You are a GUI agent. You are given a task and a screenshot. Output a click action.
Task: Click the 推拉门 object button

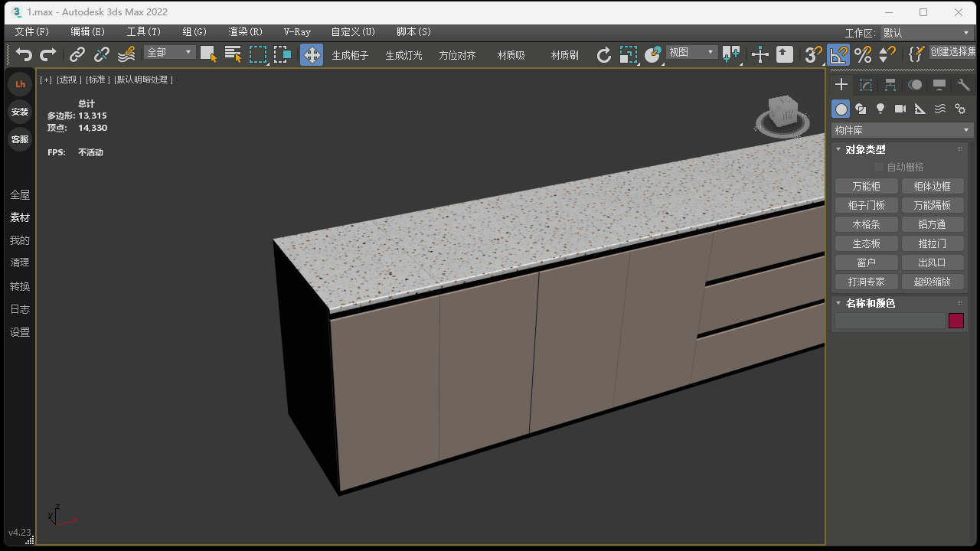(x=932, y=243)
